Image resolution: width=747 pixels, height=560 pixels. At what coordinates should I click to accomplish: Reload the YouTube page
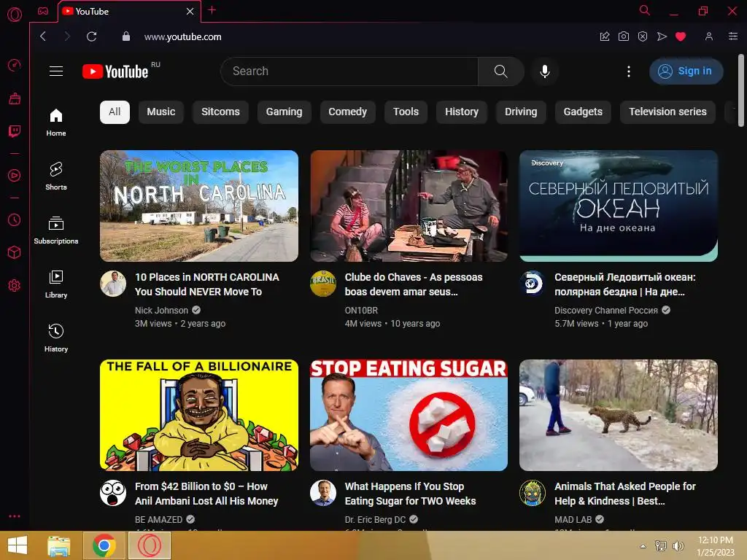pyautogui.click(x=91, y=36)
